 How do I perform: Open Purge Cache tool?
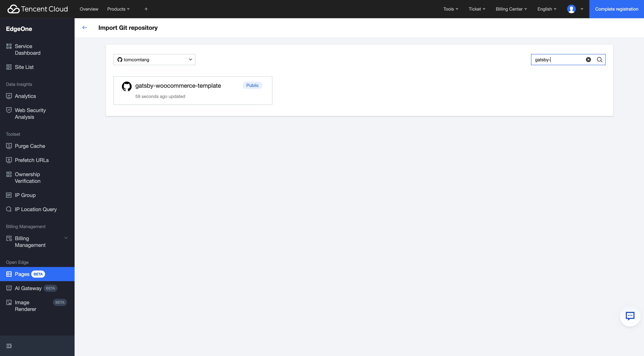pyautogui.click(x=37, y=146)
